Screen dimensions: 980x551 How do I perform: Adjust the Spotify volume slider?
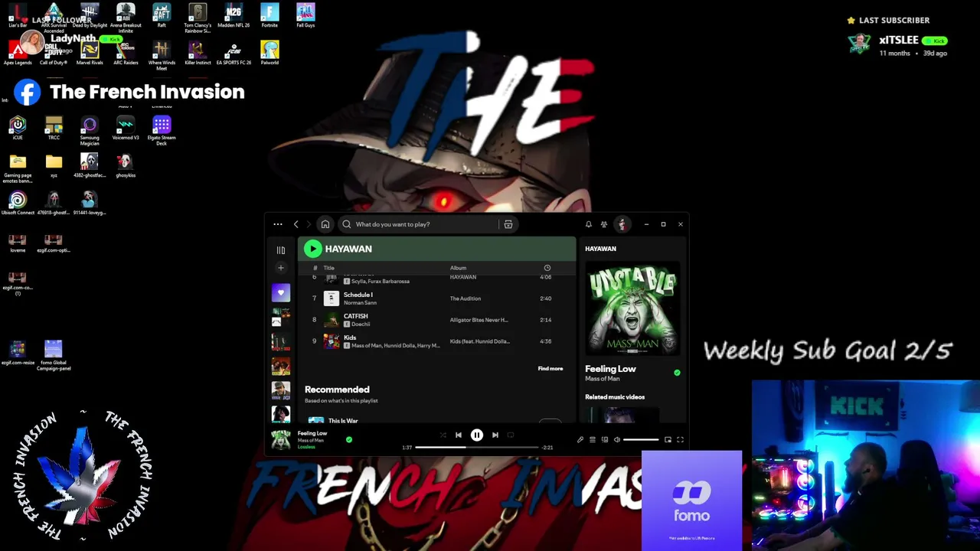(x=641, y=440)
